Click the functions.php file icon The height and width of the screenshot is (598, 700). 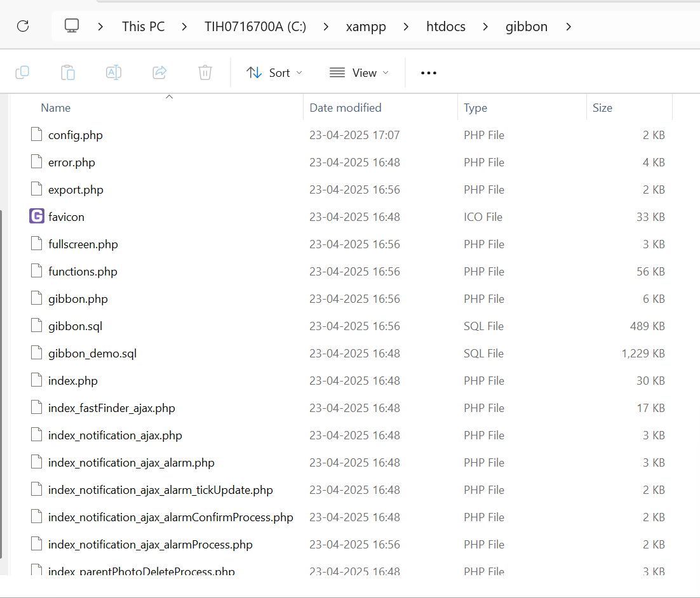point(37,271)
